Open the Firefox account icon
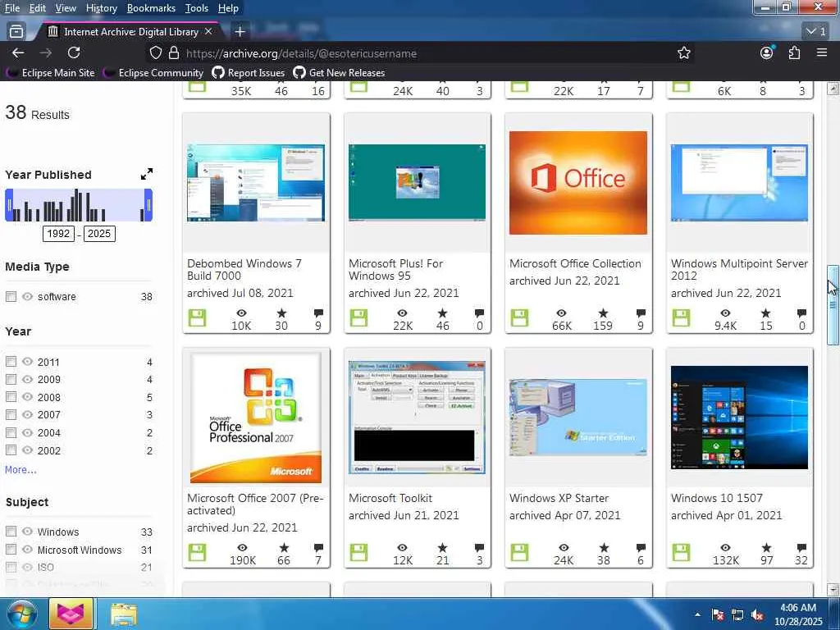The height and width of the screenshot is (630, 840). [x=767, y=52]
